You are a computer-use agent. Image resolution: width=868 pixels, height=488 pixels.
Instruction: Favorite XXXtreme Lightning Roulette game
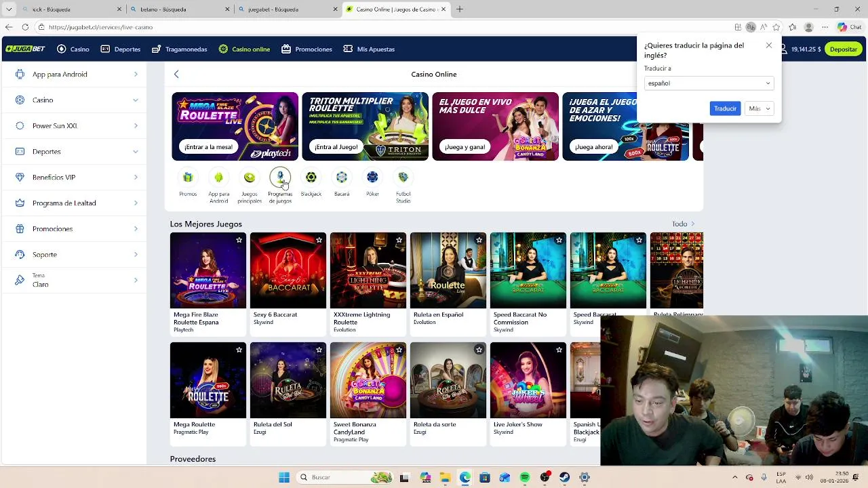pyautogui.click(x=399, y=240)
